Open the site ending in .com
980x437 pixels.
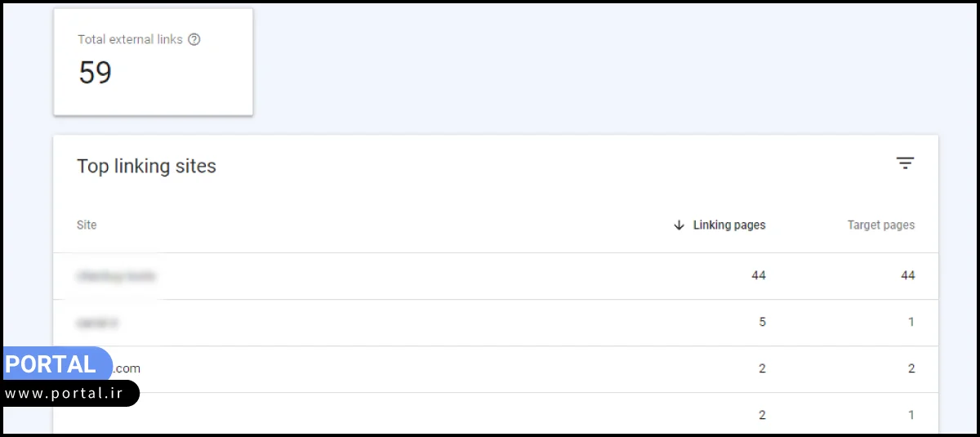(127, 368)
